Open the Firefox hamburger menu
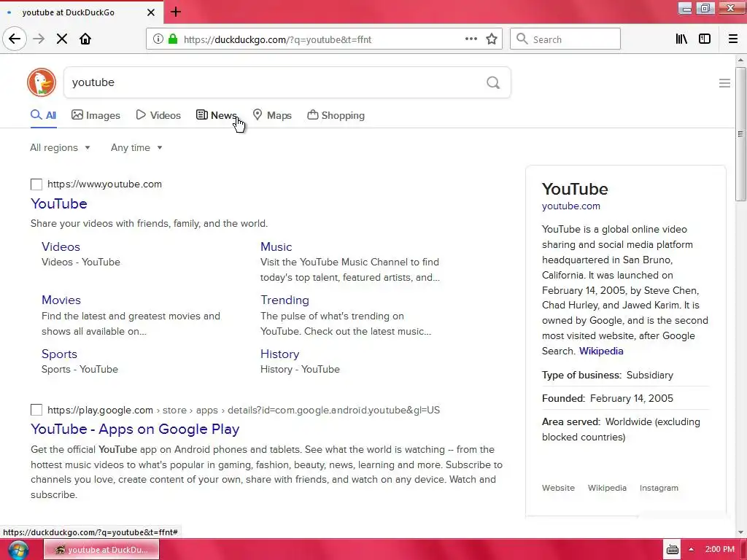This screenshot has height=560, width=747. [733, 39]
